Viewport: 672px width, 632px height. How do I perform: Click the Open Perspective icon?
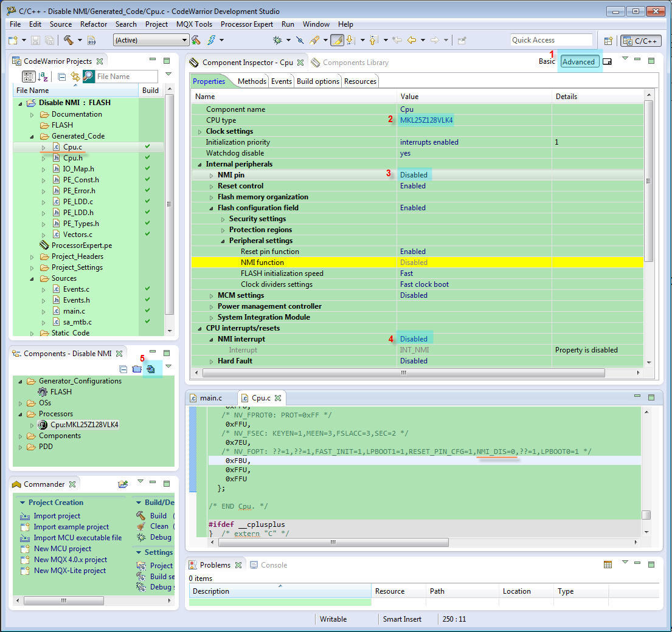coord(608,41)
